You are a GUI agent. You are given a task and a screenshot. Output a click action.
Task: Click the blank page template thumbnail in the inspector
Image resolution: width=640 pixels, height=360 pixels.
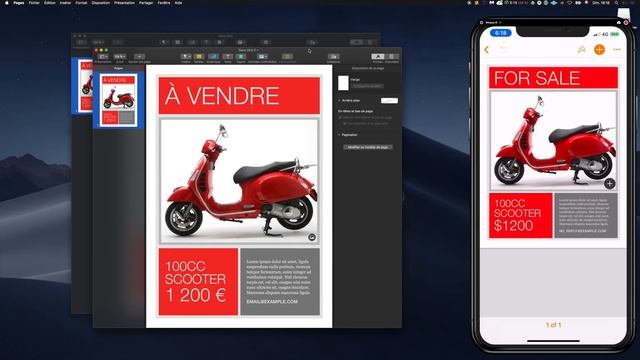pos(343,83)
